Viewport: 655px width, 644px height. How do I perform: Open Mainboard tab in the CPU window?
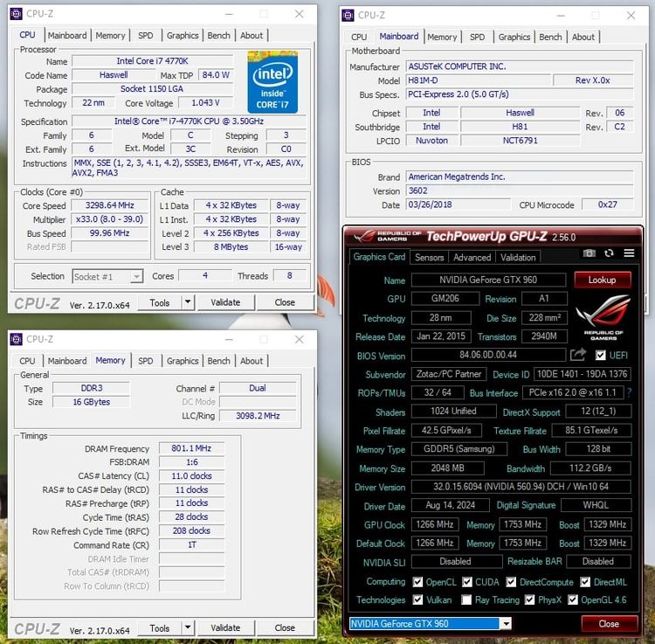[x=67, y=36]
